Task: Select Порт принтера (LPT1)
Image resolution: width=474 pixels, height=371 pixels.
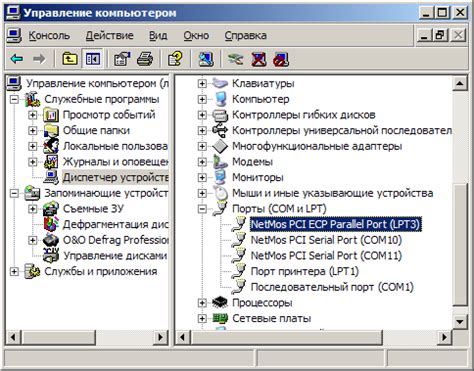Action: coord(305,271)
